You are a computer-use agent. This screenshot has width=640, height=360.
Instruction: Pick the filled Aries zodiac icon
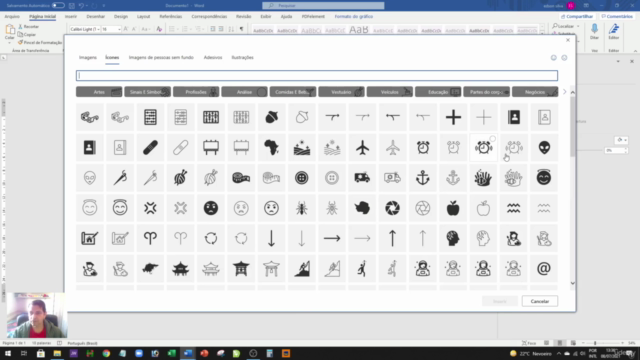[150, 238]
